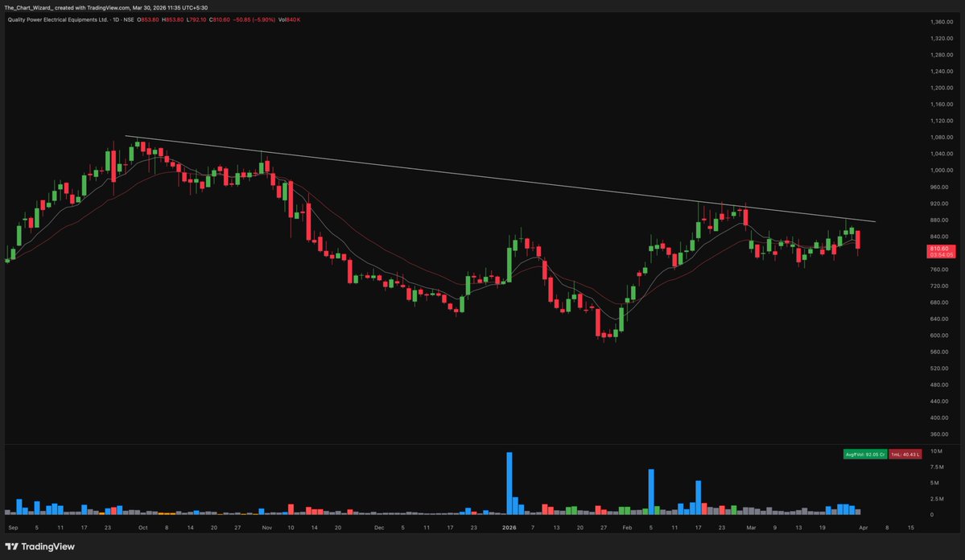This screenshot has height=560, width=965.
Task: Click price axis label 1,240.00
Action: coord(942,72)
